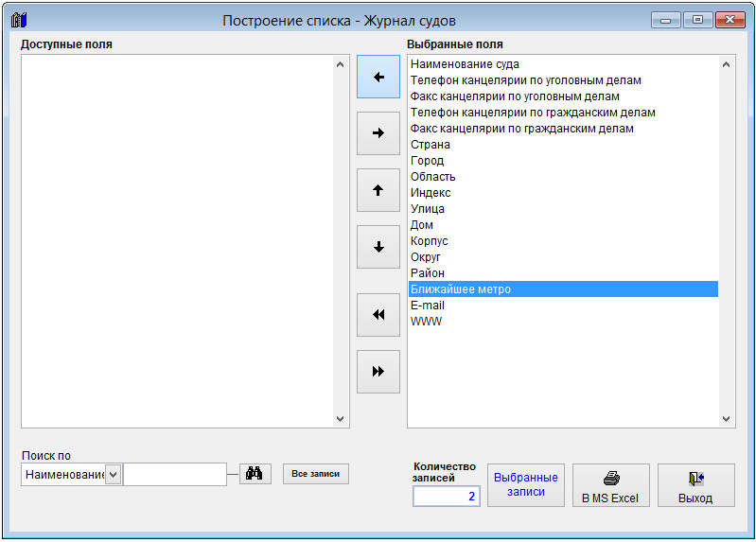756x542 pixels.
Task: Select the Район field
Action: (563, 273)
